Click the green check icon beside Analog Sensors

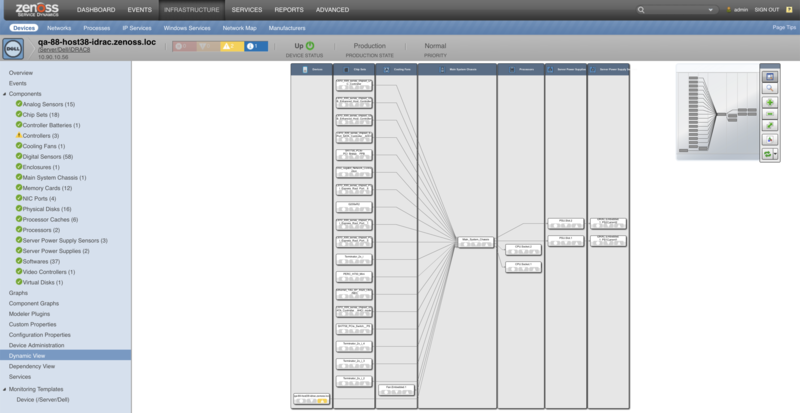pyautogui.click(x=19, y=104)
